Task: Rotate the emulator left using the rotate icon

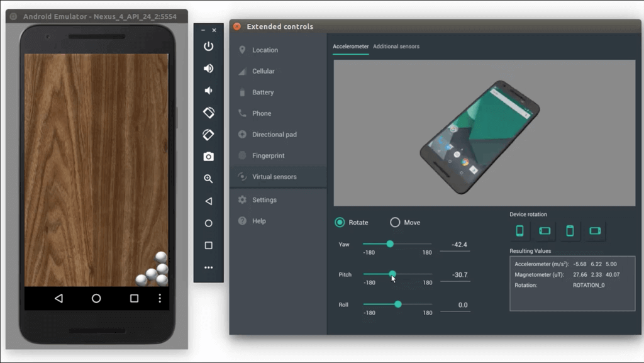Action: point(209,113)
